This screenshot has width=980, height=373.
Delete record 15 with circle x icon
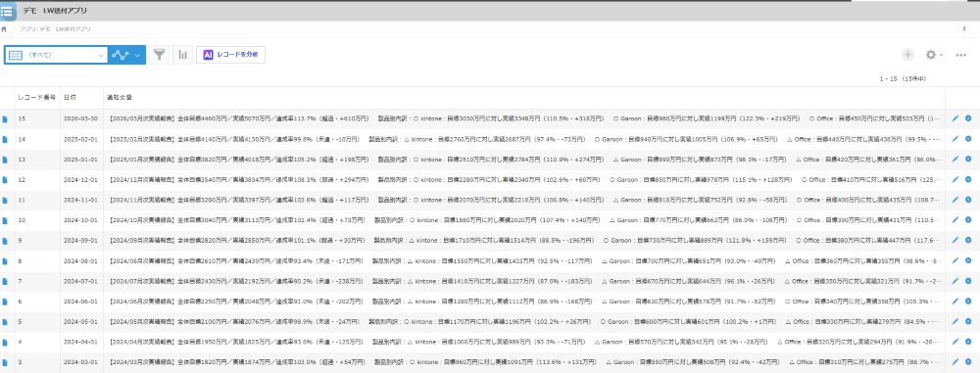click(968, 118)
